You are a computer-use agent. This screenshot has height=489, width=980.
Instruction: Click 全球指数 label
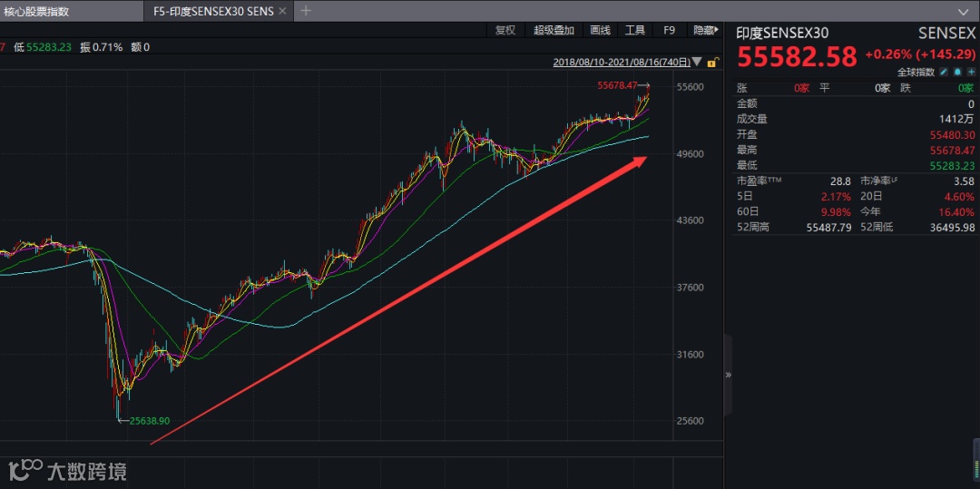tap(916, 73)
